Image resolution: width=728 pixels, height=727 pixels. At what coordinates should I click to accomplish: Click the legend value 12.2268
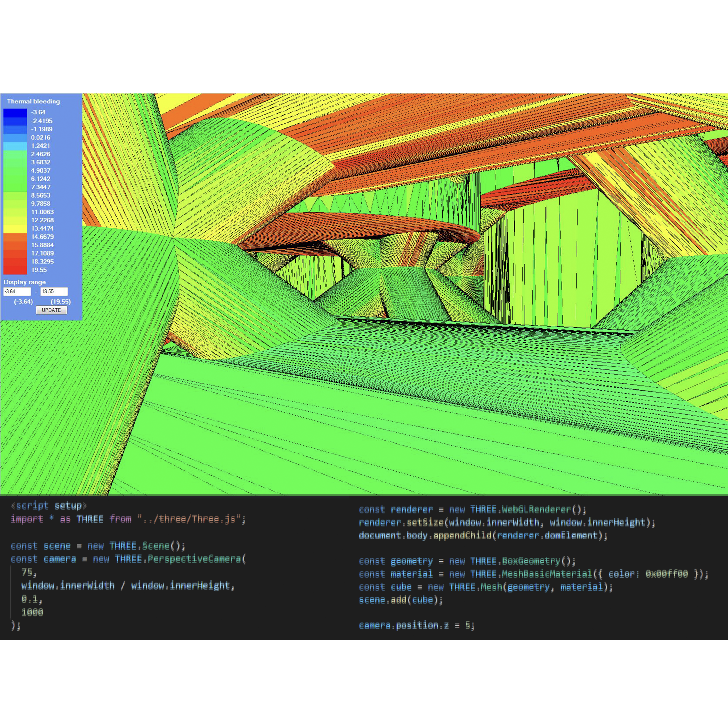pyautogui.click(x=43, y=220)
